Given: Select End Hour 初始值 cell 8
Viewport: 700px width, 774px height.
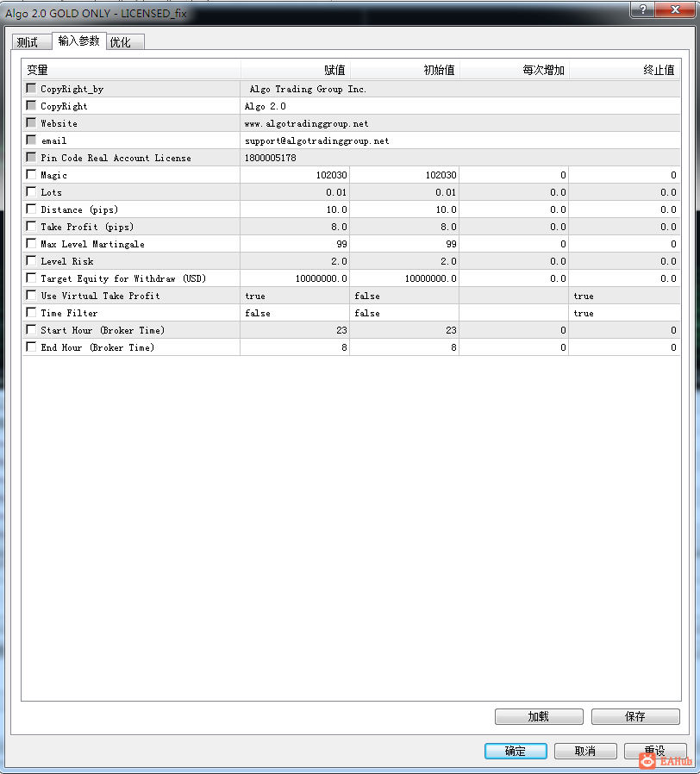Looking at the screenshot, I should (x=405, y=347).
